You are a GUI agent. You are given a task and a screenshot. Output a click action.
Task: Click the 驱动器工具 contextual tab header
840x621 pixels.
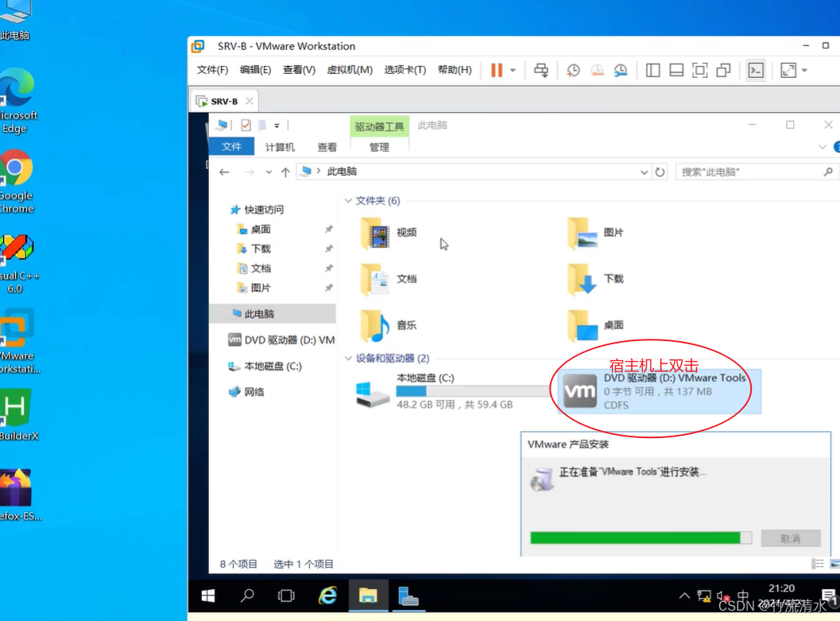[379, 126]
